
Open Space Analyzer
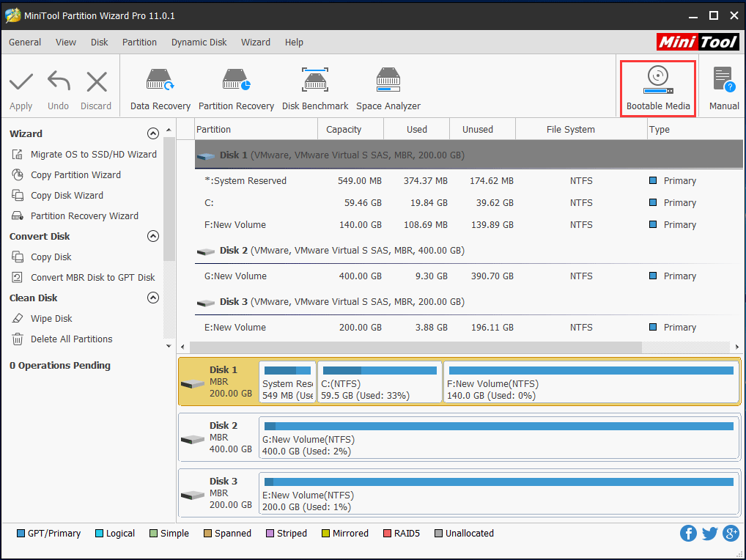(x=388, y=89)
